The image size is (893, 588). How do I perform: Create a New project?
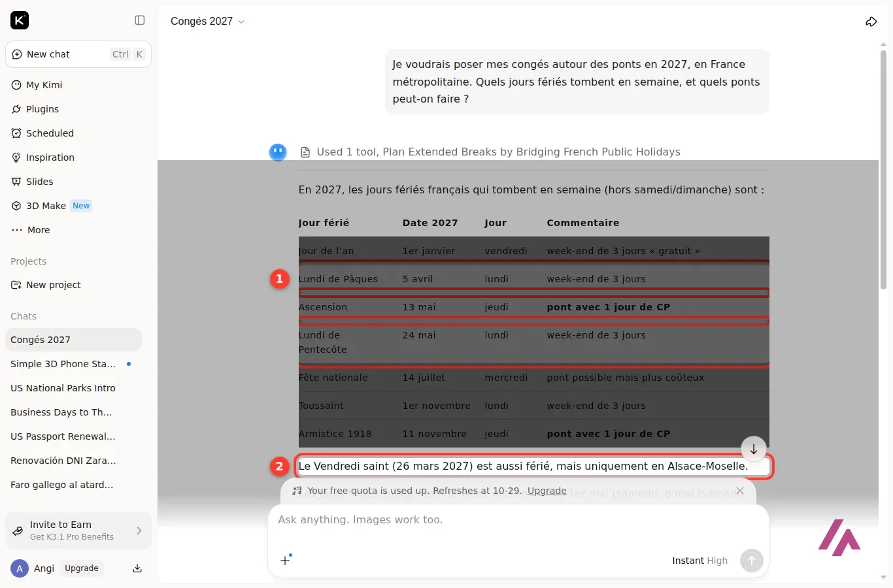[78, 285]
